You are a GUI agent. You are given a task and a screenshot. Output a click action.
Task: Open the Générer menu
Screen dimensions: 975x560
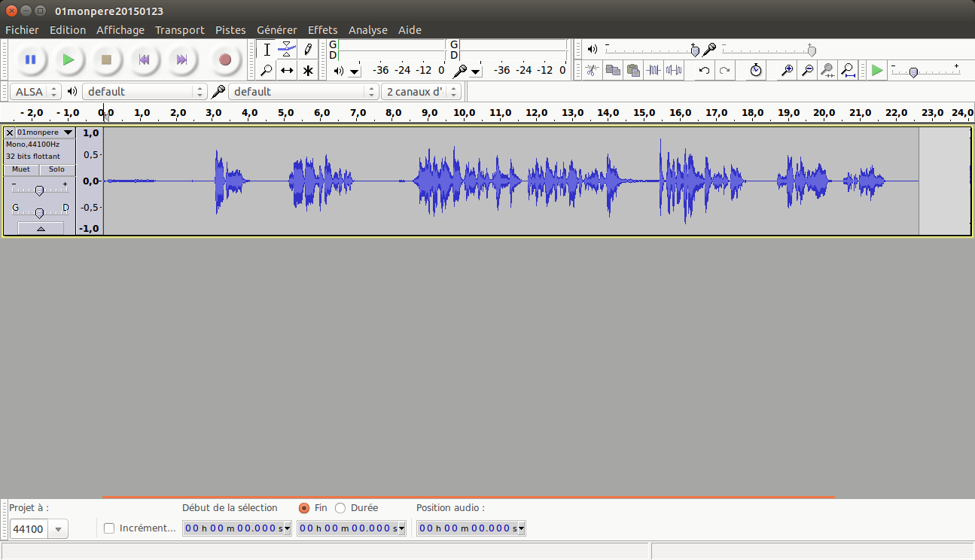pyautogui.click(x=276, y=30)
